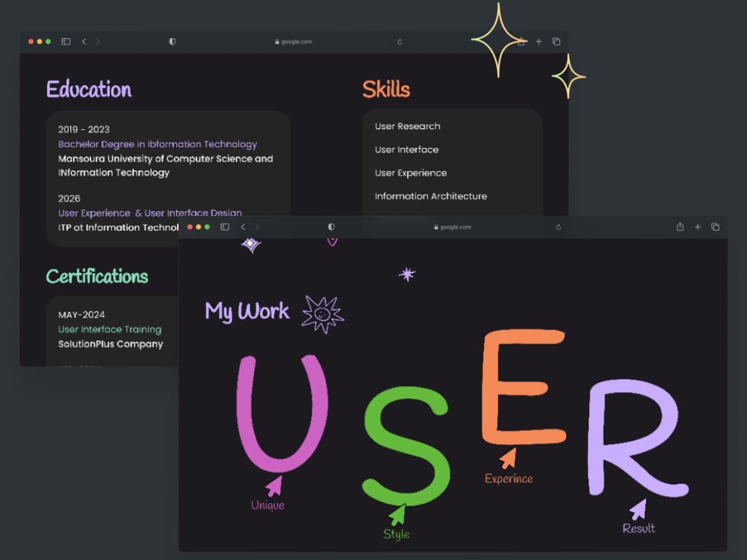The height and width of the screenshot is (560, 747).
Task: Click google.com address field in front window
Action: pos(453,227)
